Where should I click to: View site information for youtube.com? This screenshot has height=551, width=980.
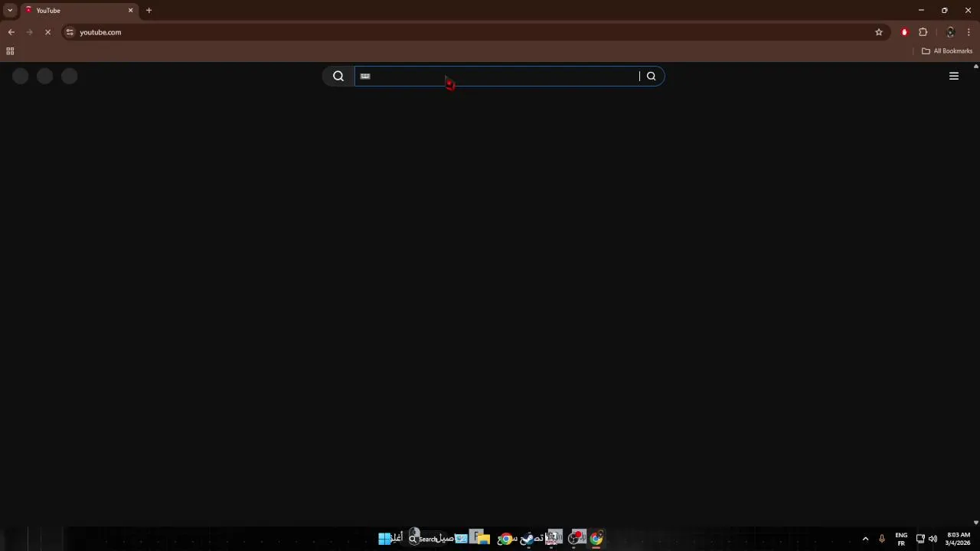pos(70,32)
